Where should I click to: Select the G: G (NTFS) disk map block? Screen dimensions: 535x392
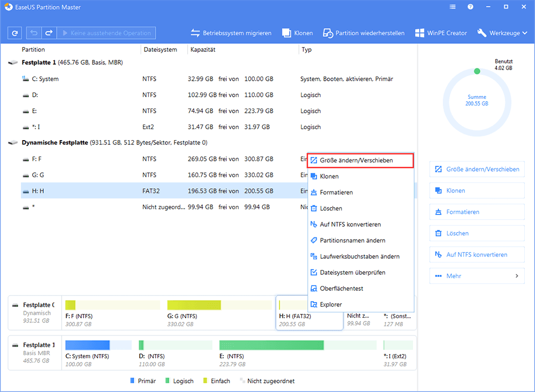click(x=219, y=313)
